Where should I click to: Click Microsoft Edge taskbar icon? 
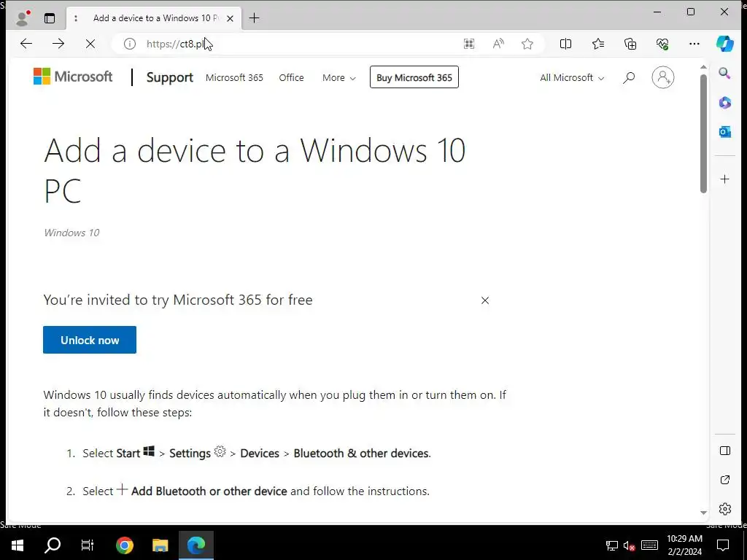click(196, 545)
